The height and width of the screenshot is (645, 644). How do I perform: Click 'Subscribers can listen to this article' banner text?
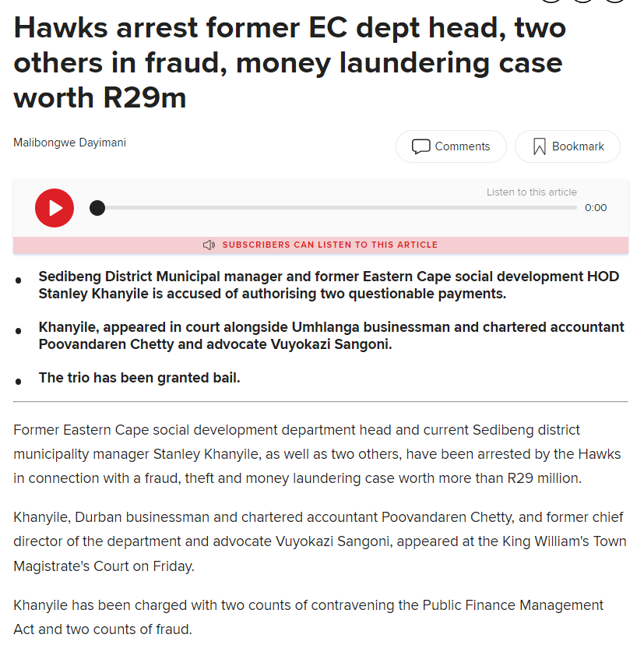[x=330, y=245]
